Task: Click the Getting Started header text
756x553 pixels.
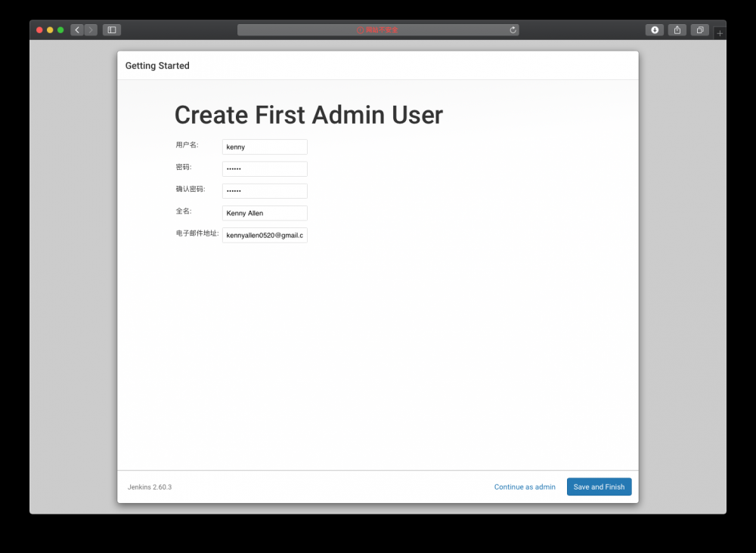Action: pos(157,66)
